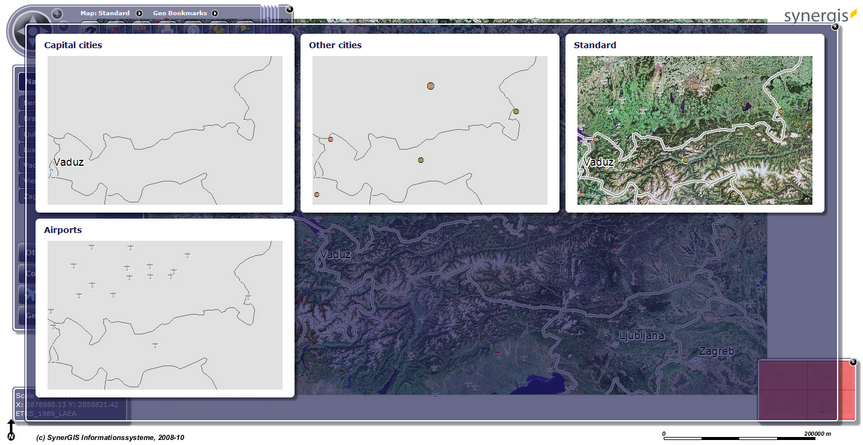Select the Standard satellite map thumbnail
This screenshot has height=445, width=863.
695,130
